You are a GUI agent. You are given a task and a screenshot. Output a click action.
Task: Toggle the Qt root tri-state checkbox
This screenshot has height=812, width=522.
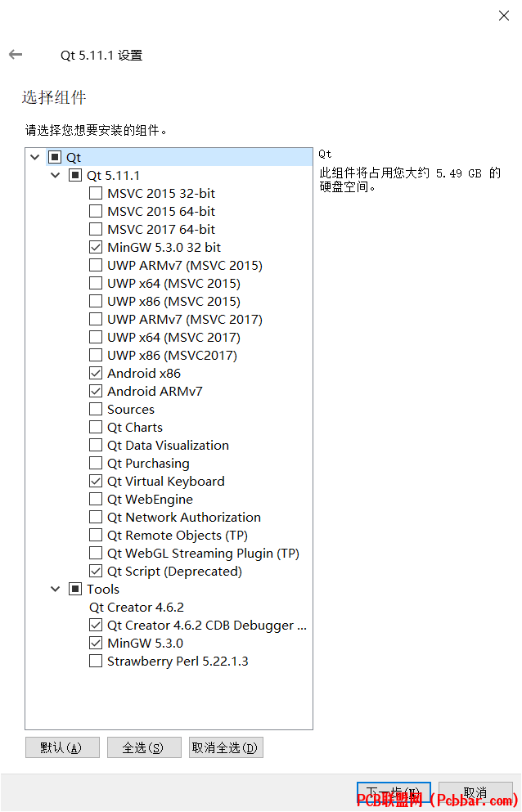click(55, 157)
